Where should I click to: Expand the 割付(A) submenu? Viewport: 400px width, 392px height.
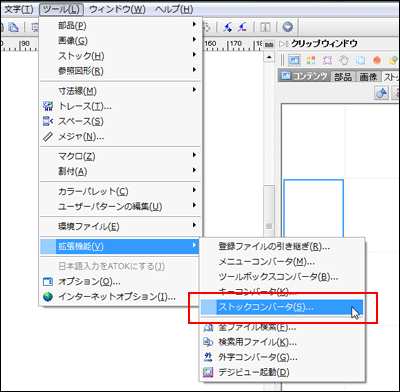(x=121, y=171)
